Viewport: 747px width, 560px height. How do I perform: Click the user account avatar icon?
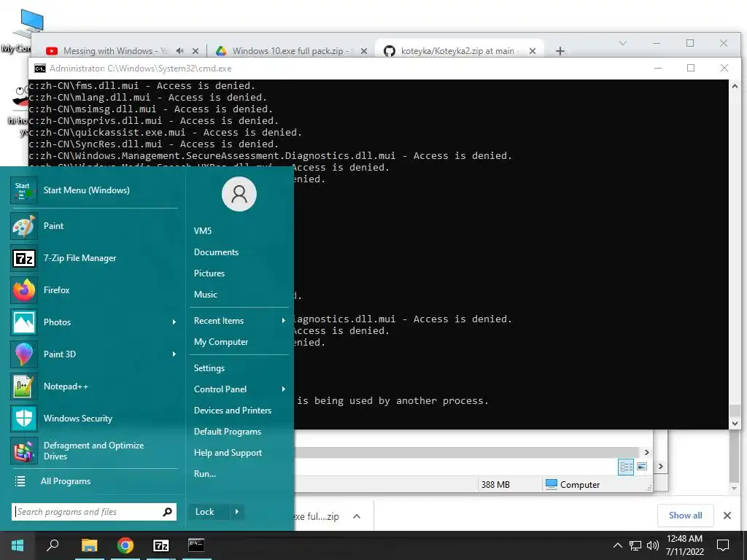[239, 194]
